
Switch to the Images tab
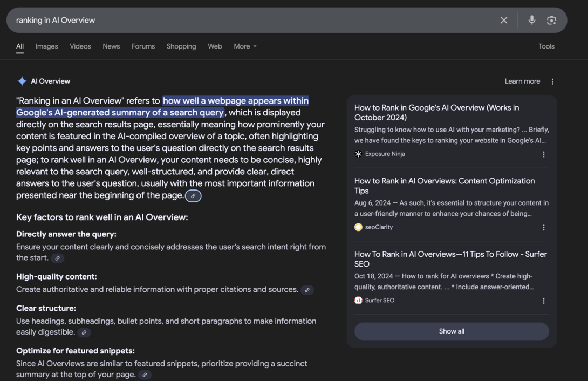pos(46,46)
